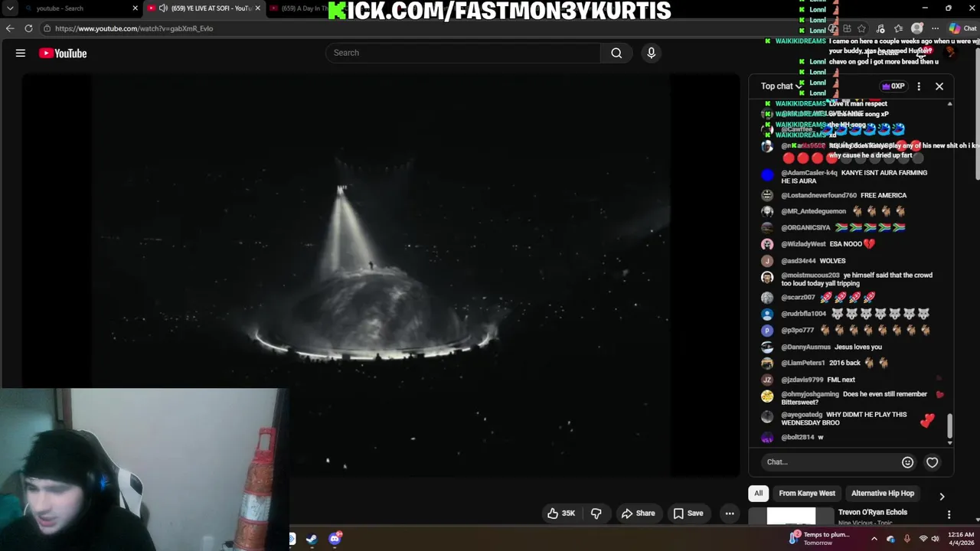The height and width of the screenshot is (551, 980).
Task: Focus the YouTube search box
Action: point(463,53)
